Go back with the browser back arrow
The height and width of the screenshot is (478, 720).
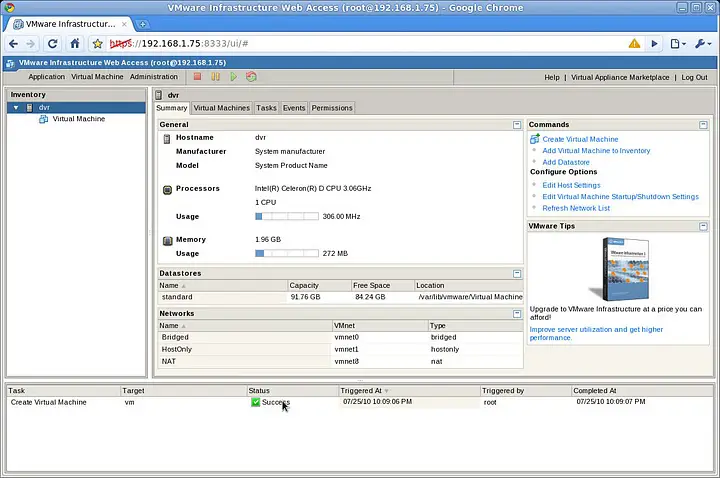13,44
